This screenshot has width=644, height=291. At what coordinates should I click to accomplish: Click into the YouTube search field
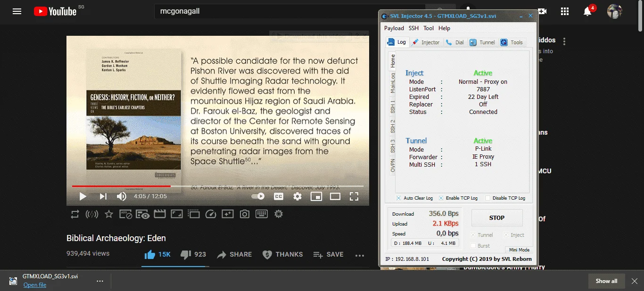tap(290, 11)
